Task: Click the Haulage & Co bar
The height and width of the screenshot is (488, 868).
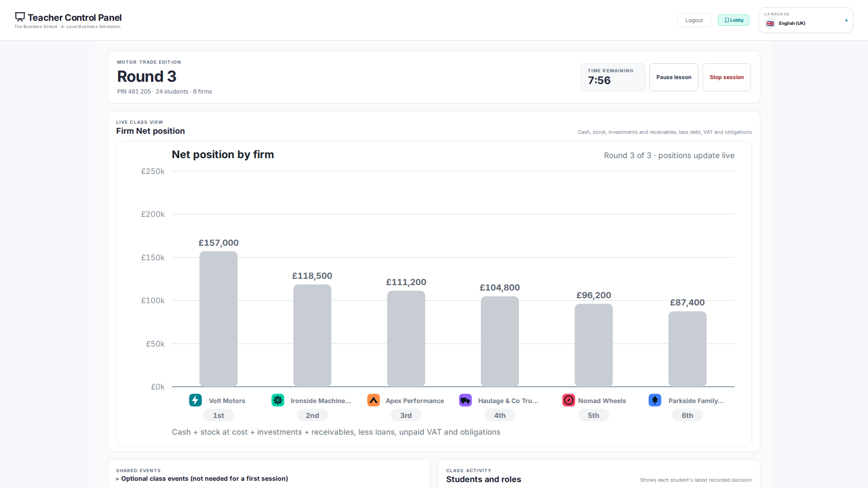Action: tap(500, 342)
